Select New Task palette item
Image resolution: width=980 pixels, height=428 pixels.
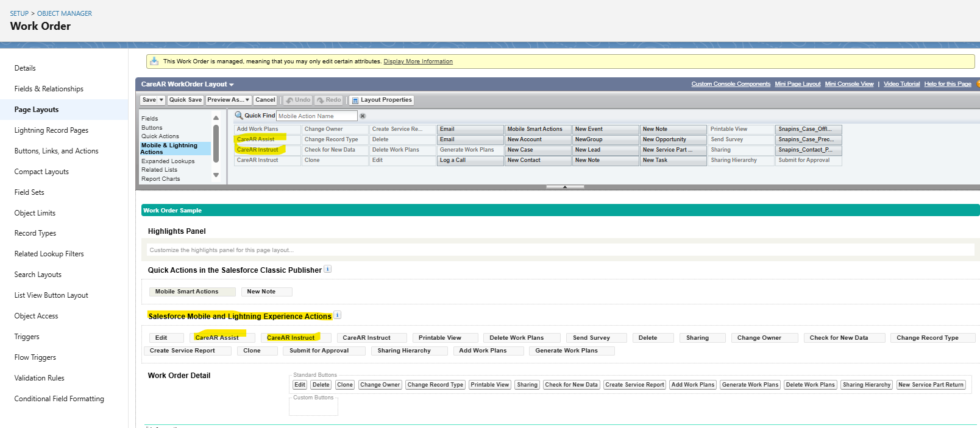(673, 160)
